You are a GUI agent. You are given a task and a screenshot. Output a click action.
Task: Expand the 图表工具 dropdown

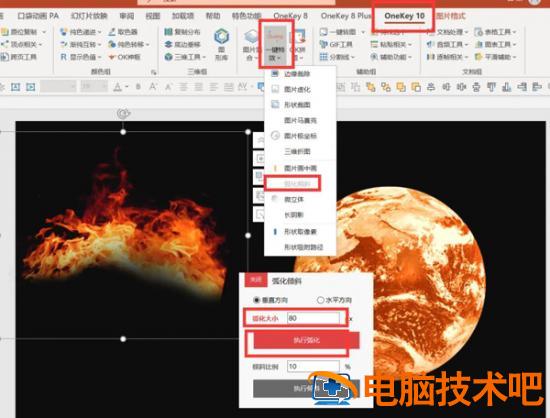click(x=514, y=45)
